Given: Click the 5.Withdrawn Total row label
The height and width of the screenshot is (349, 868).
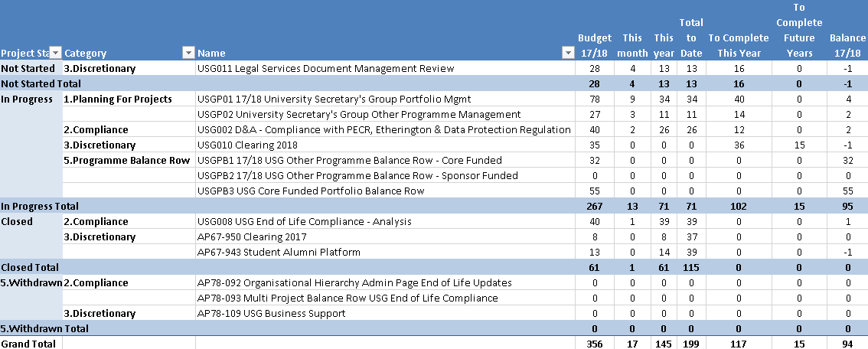Looking at the screenshot, I should (44, 328).
